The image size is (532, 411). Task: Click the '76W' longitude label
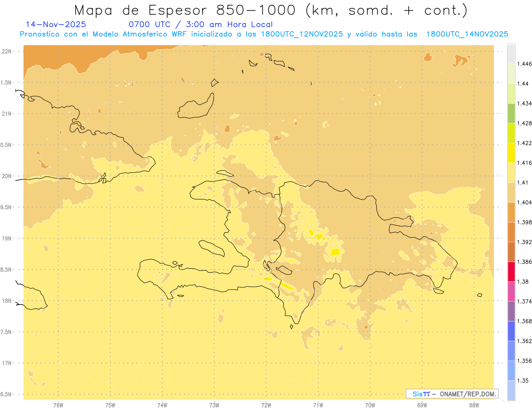[x=58, y=405]
